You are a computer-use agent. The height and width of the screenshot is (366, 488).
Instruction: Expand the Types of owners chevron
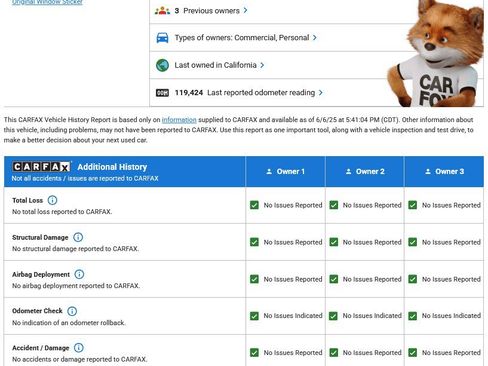coord(315,38)
